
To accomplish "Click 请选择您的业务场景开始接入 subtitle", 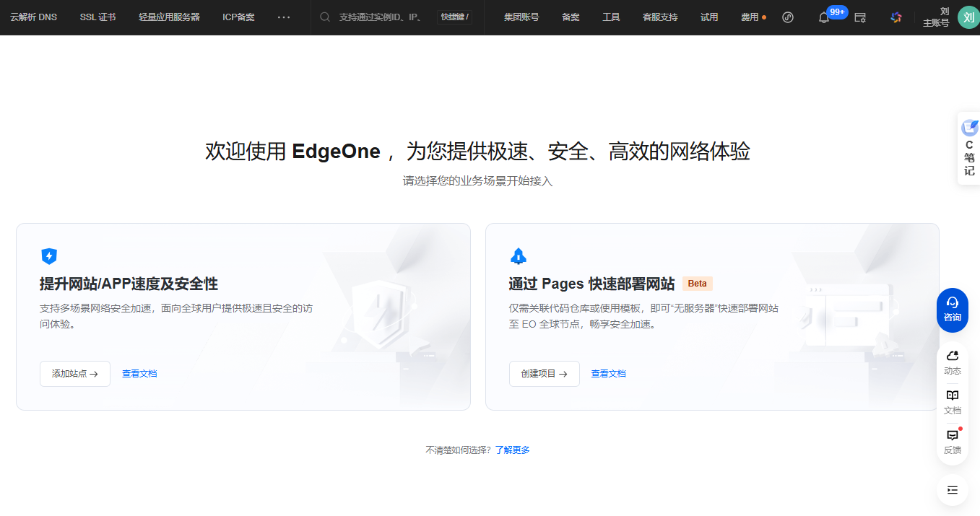I will (x=478, y=181).
